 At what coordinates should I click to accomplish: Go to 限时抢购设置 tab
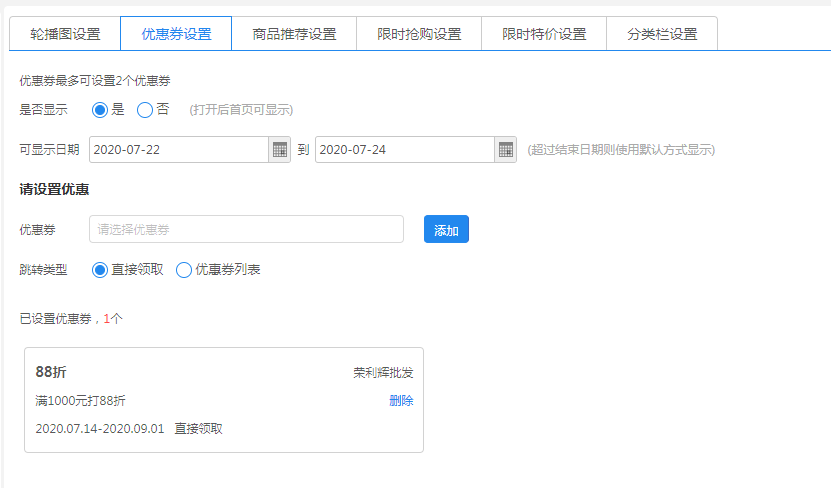coord(419,34)
